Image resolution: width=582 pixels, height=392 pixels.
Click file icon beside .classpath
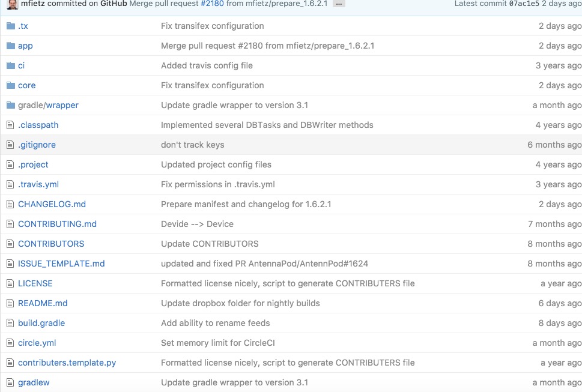[10, 125]
